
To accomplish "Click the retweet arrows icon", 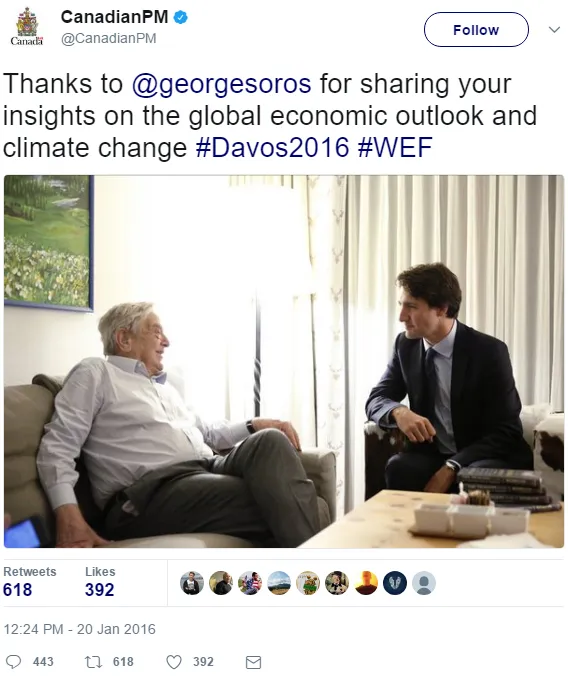I will click(x=93, y=662).
